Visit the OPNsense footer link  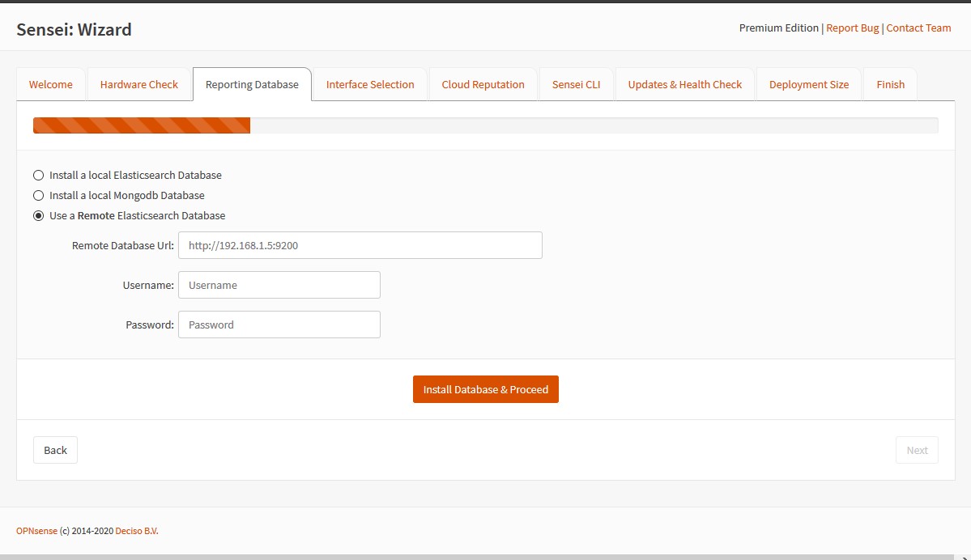point(36,530)
